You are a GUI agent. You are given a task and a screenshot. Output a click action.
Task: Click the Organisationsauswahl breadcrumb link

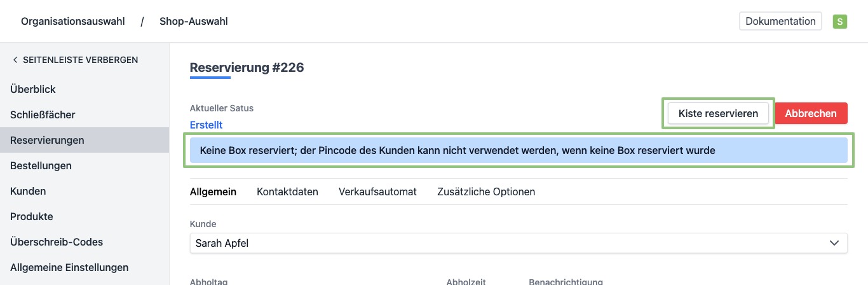[73, 22]
